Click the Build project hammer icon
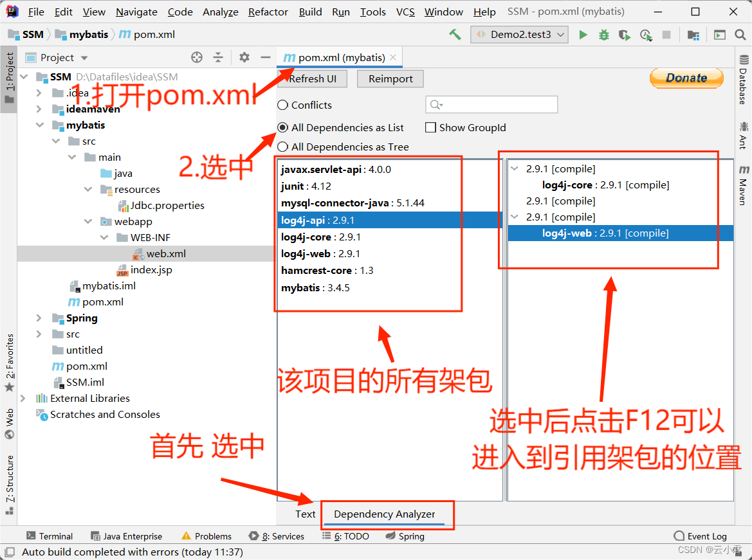This screenshot has height=560, width=752. [455, 35]
